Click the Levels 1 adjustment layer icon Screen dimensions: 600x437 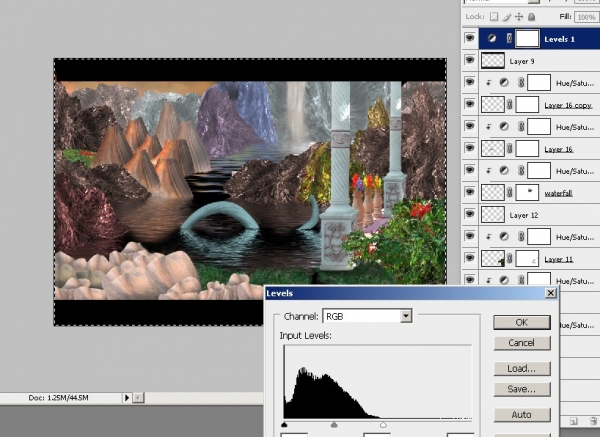tap(492, 39)
